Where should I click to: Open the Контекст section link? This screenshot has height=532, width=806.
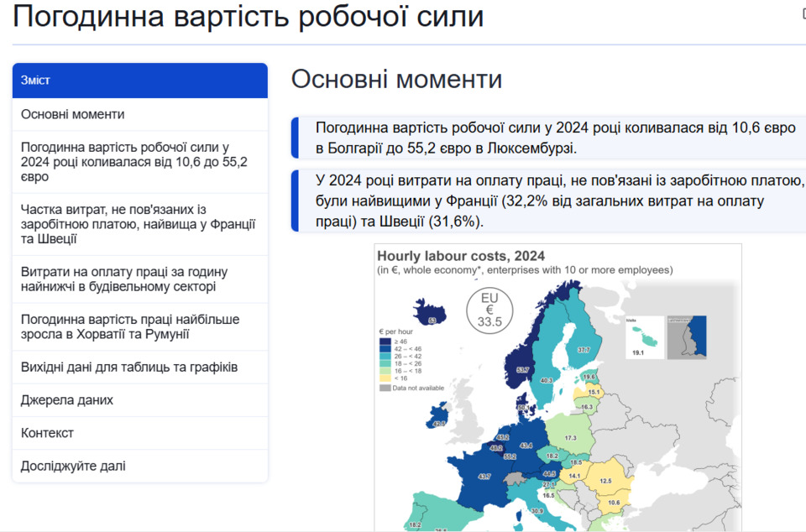(x=48, y=433)
